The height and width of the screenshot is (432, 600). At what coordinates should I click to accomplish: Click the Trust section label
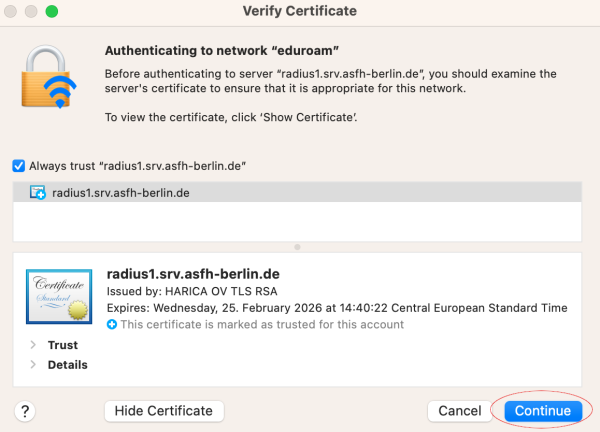point(63,345)
